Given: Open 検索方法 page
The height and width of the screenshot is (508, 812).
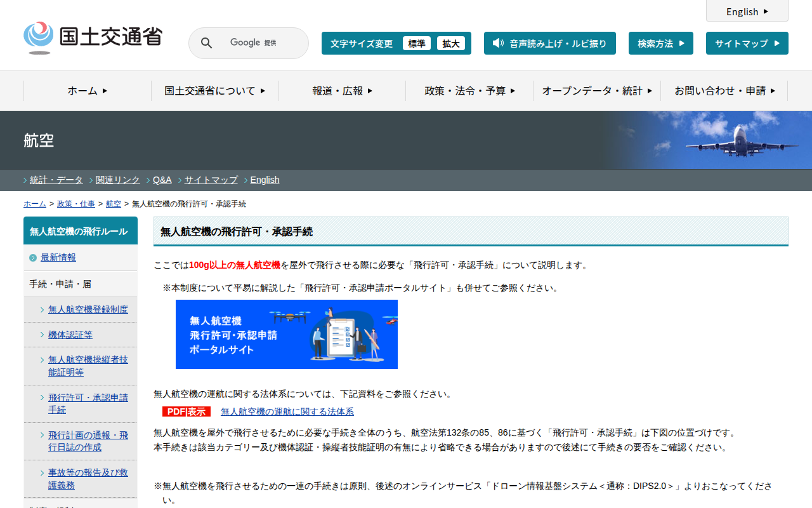Looking at the screenshot, I should pyautogui.click(x=661, y=43).
